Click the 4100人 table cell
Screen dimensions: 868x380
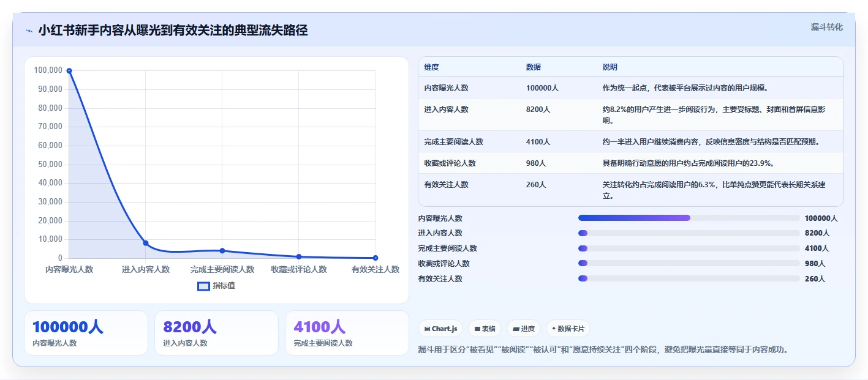coord(538,142)
